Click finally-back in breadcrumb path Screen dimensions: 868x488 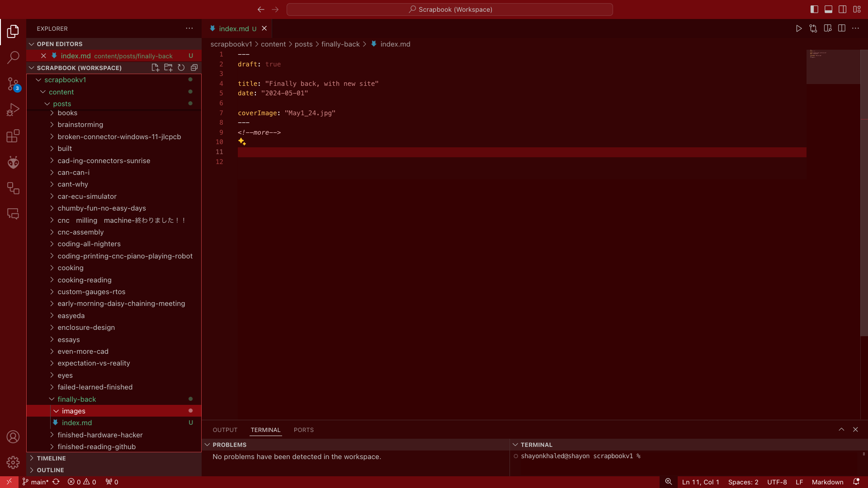[340, 44]
